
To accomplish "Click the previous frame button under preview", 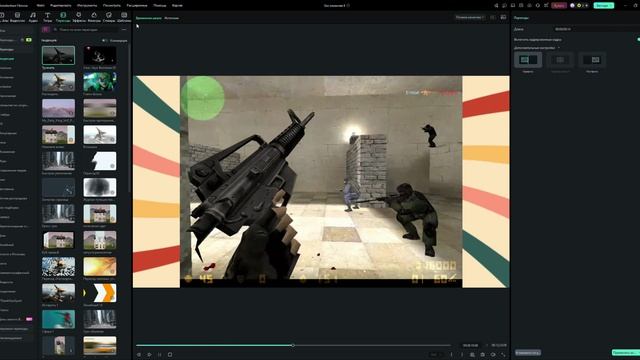I will [x=139, y=355].
